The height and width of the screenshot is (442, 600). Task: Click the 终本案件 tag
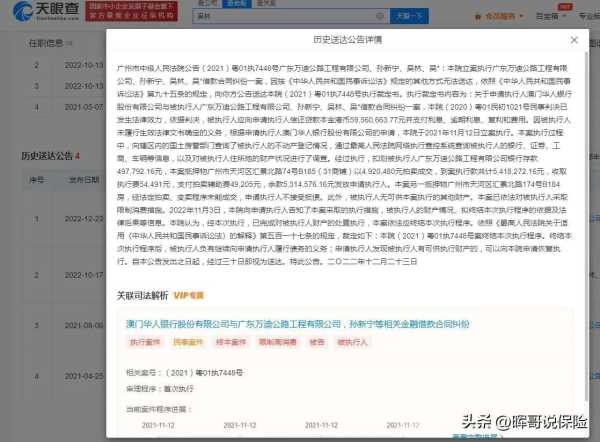click(x=230, y=342)
